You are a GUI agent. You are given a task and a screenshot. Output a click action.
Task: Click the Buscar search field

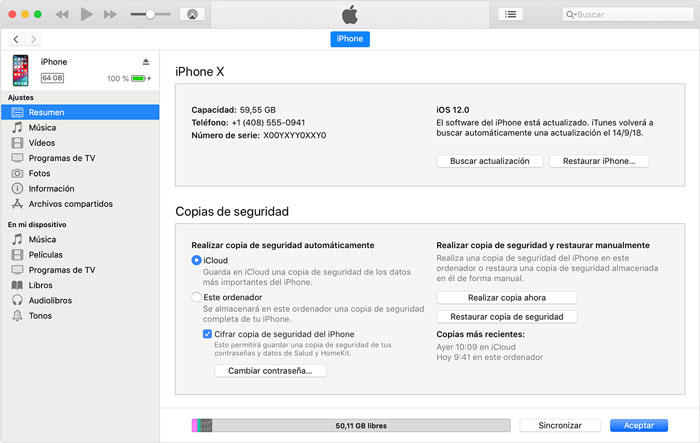pos(628,14)
